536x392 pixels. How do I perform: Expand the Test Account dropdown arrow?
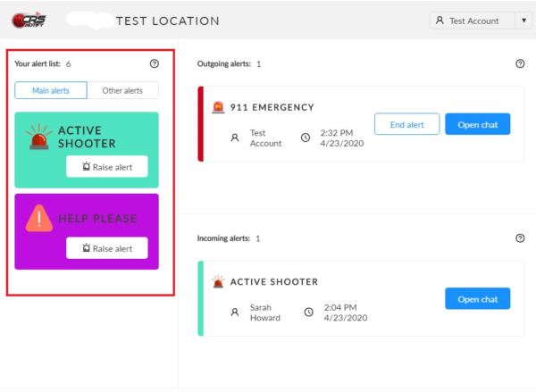click(x=523, y=21)
